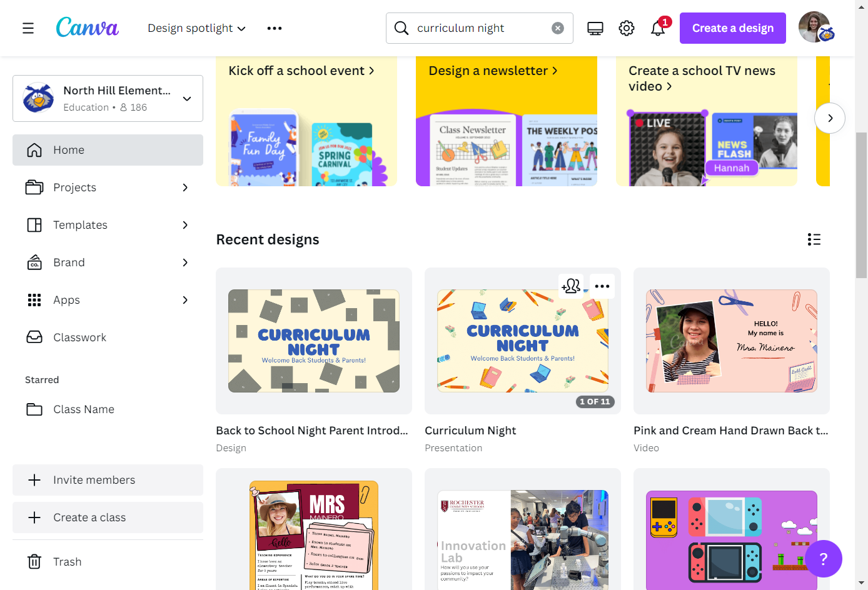The height and width of the screenshot is (590, 868).
Task: Switch Recent designs to list view
Action: [x=814, y=239]
